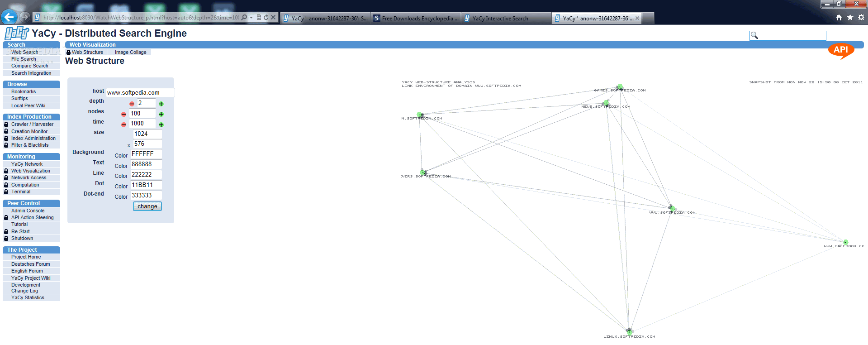Open Filter & Blacklists link
Image resolution: width=868 pixels, height=345 pixels.
(x=30, y=145)
